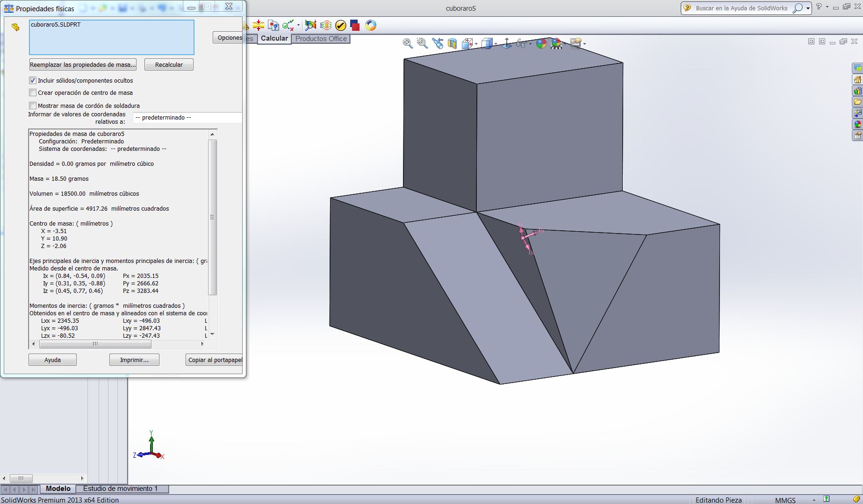863x504 pixels.
Task: Click the Volumen = 18500.00 line
Action: [84, 194]
